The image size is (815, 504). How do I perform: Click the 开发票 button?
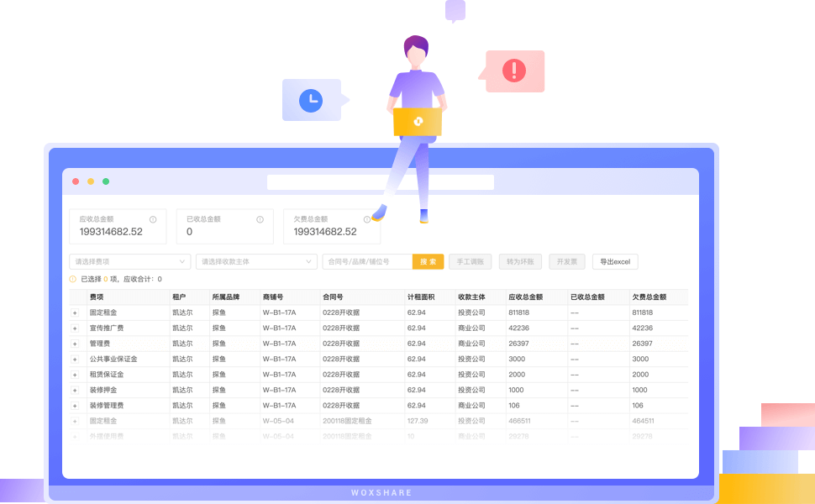[567, 262]
